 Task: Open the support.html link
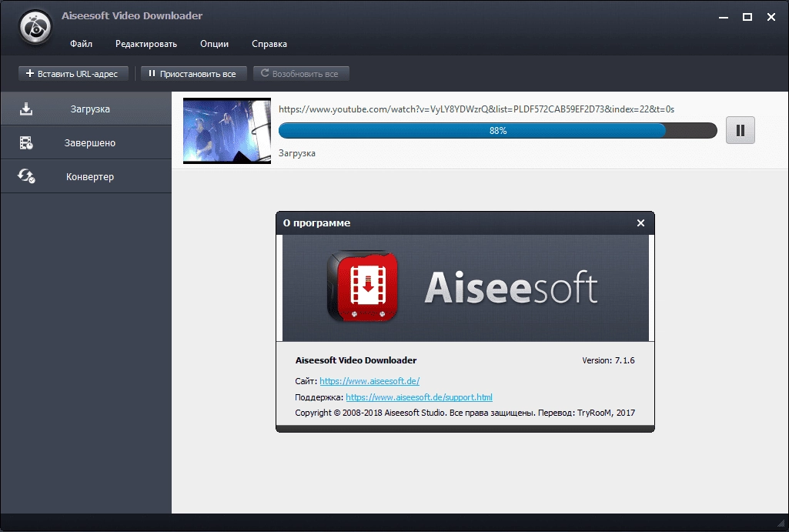pos(420,397)
